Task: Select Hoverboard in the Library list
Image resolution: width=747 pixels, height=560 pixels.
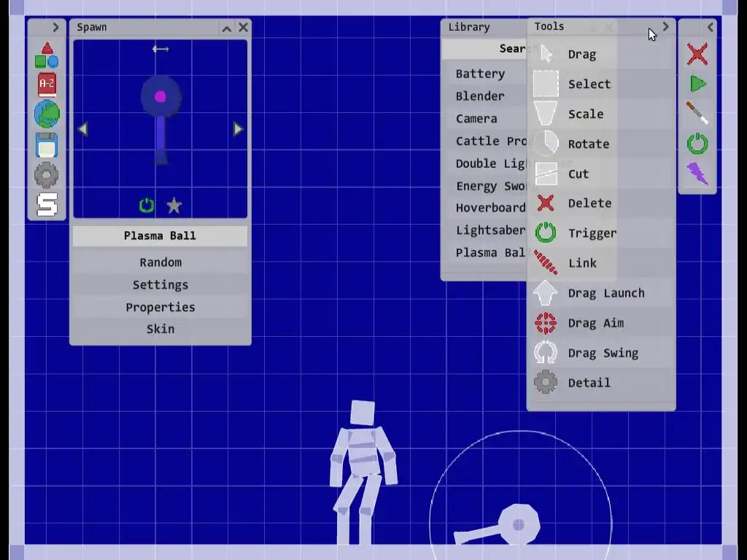Action: (484, 208)
